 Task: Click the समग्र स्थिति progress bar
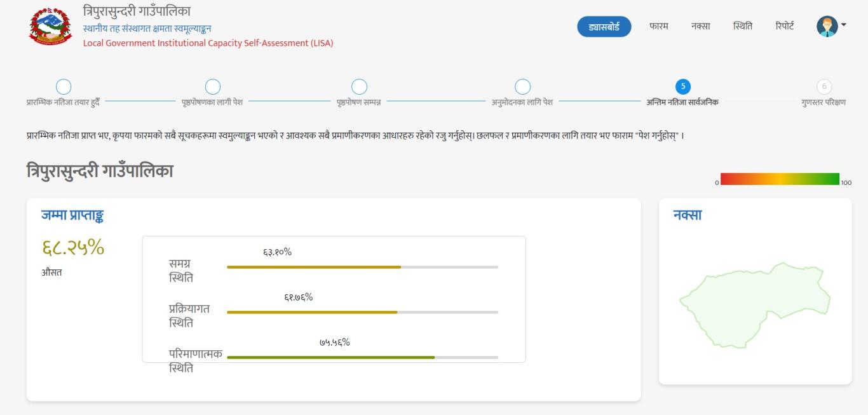tap(362, 267)
